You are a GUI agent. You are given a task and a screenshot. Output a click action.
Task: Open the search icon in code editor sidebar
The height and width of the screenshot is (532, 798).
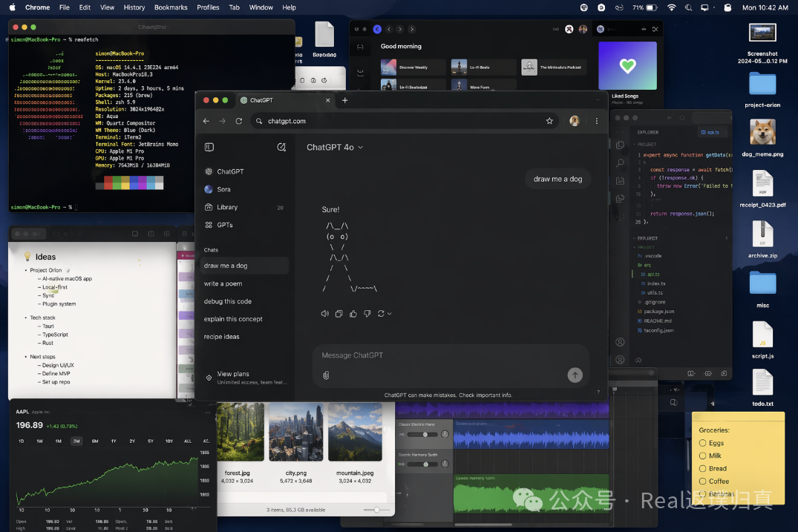click(x=620, y=163)
